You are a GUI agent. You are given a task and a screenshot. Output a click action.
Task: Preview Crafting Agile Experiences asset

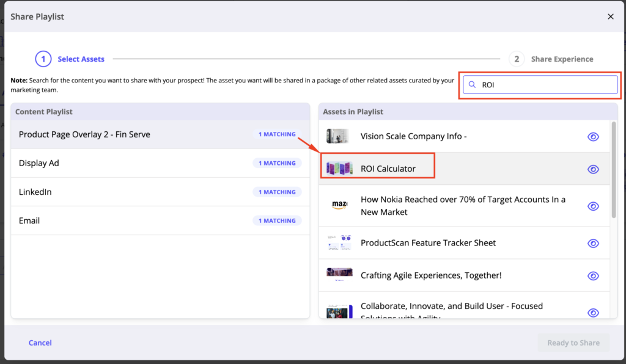592,275
